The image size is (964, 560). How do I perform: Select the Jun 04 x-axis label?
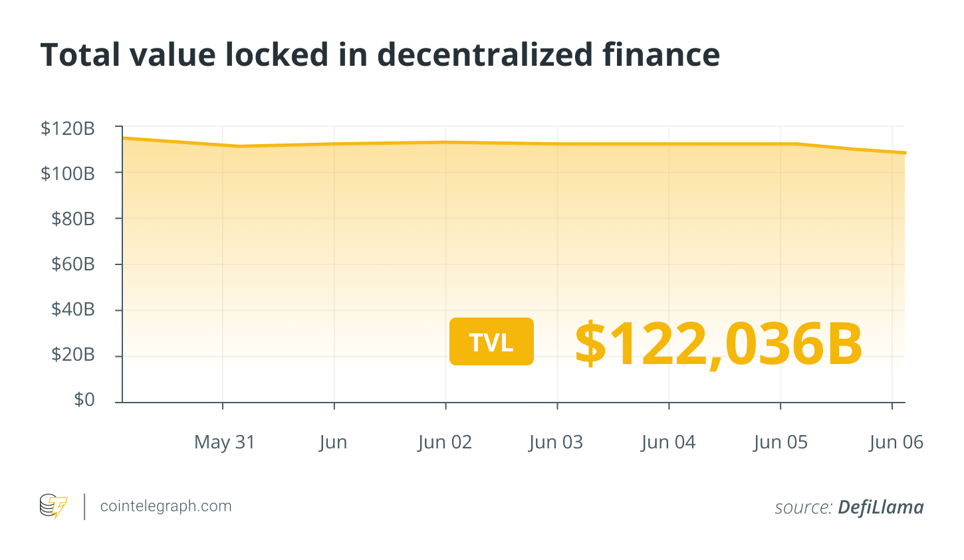point(668,442)
